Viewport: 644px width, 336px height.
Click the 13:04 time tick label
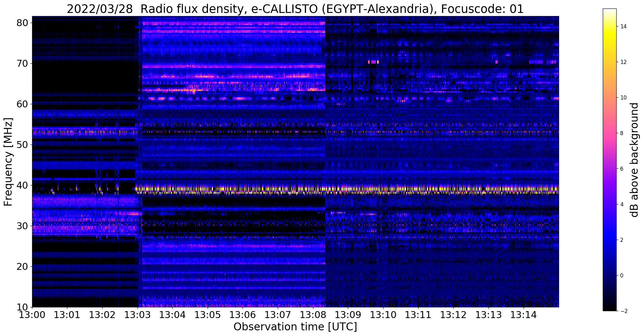172,315
